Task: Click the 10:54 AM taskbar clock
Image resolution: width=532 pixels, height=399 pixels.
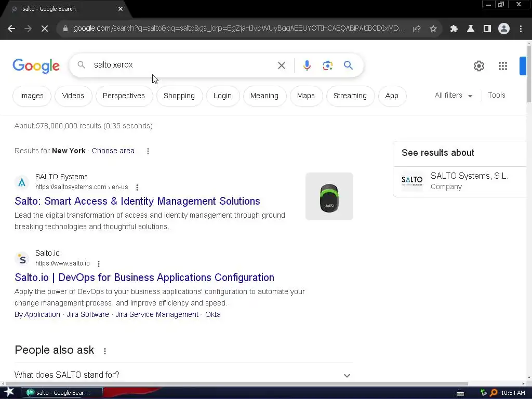Action: point(513,393)
